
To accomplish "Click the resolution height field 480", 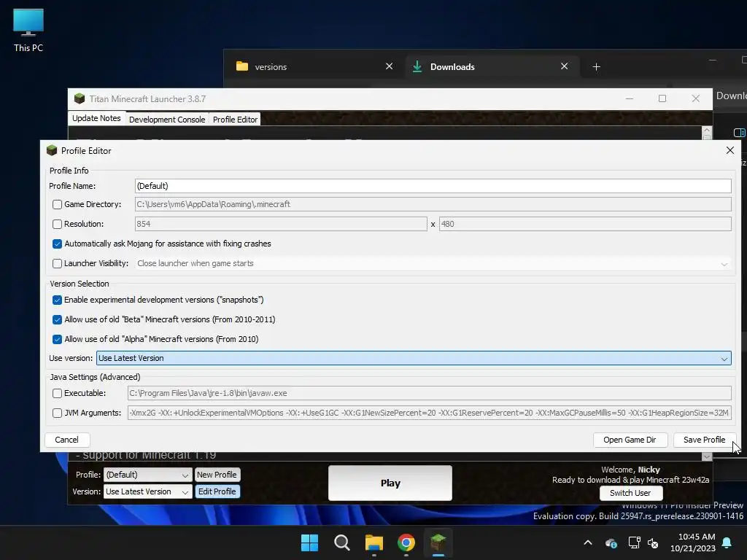I will (585, 224).
